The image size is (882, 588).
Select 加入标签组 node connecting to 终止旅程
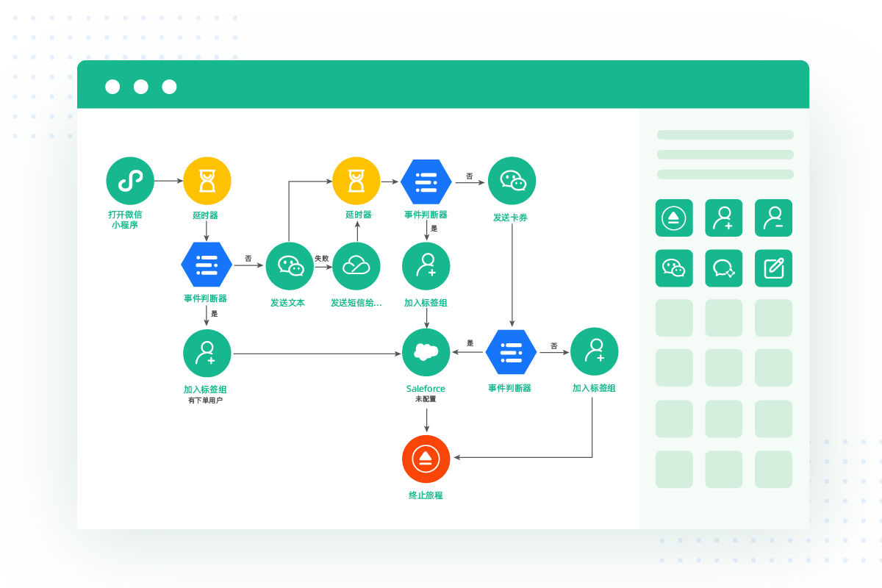pos(594,351)
